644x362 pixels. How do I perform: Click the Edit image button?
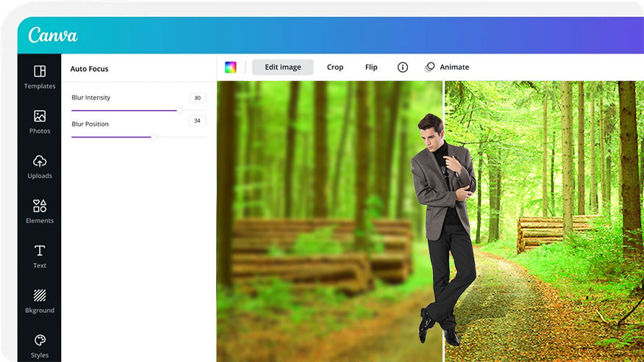282,67
